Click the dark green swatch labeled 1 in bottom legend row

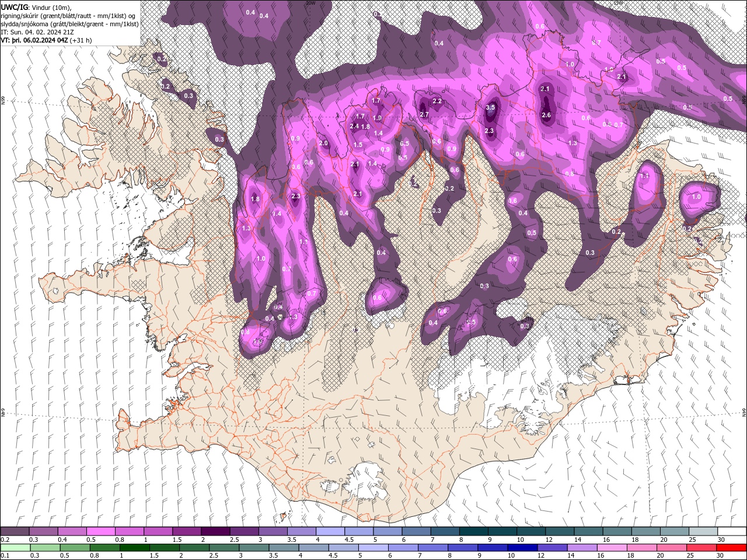pos(135,547)
